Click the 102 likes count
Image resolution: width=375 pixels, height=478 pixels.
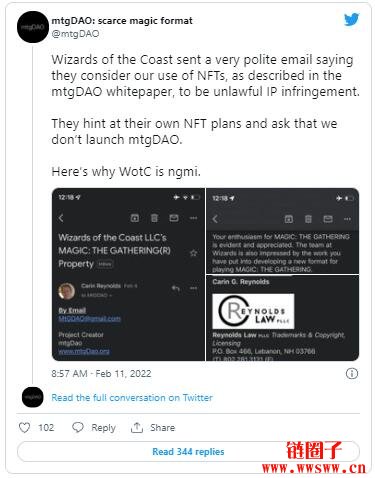point(46,428)
